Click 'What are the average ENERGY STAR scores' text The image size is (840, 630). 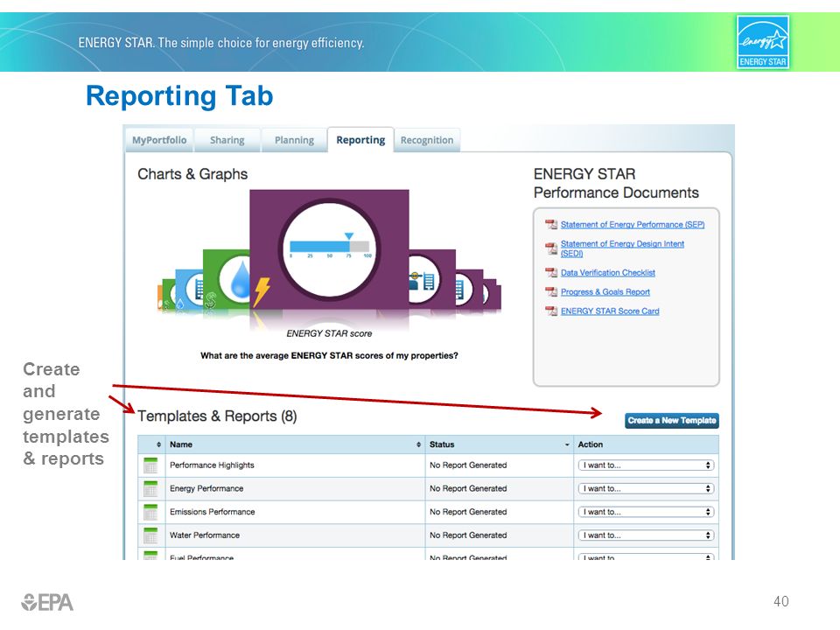[x=329, y=356]
